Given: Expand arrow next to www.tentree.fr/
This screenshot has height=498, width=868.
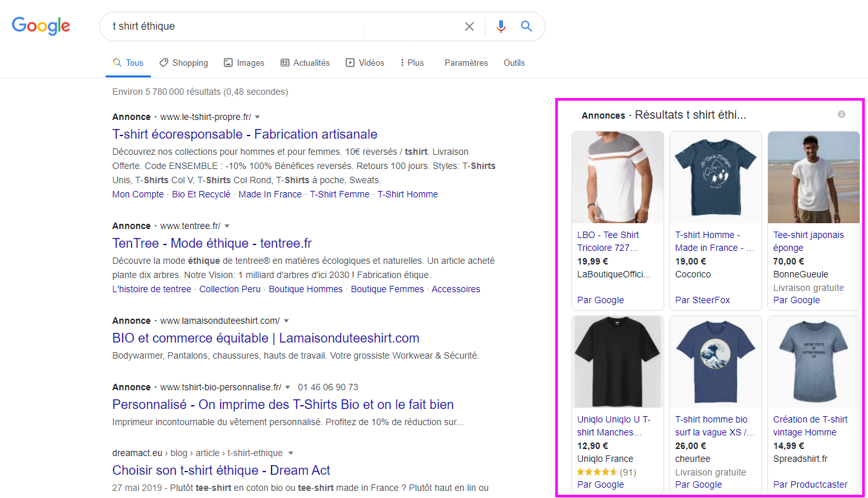Looking at the screenshot, I should coord(227,226).
